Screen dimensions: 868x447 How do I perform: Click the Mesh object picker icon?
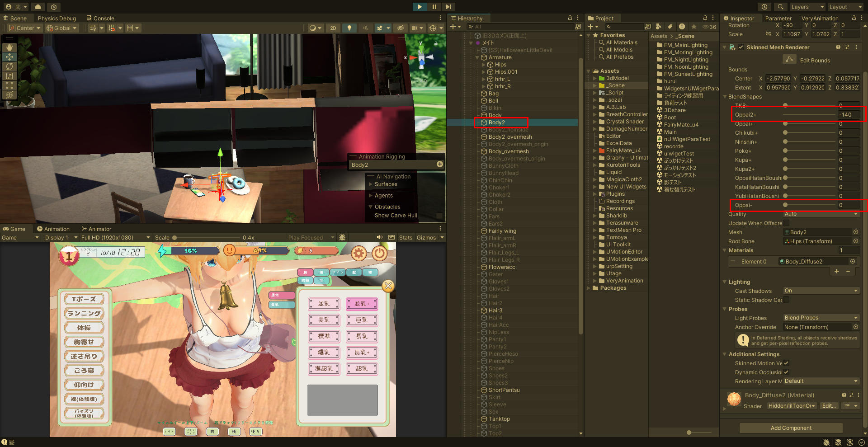point(856,232)
